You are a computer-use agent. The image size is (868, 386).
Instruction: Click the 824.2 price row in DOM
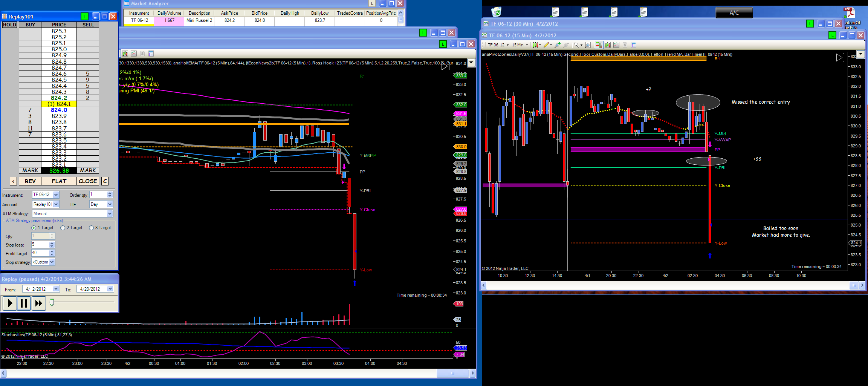(x=59, y=98)
